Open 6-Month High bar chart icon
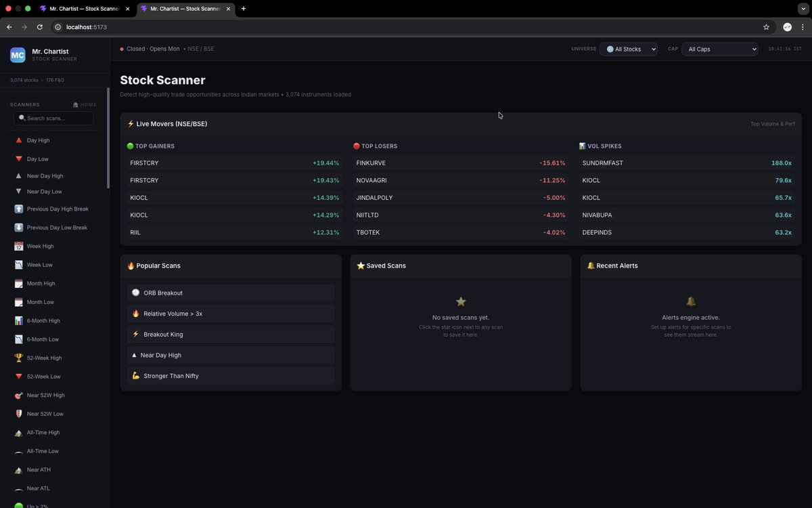The image size is (812, 508). 19,320
